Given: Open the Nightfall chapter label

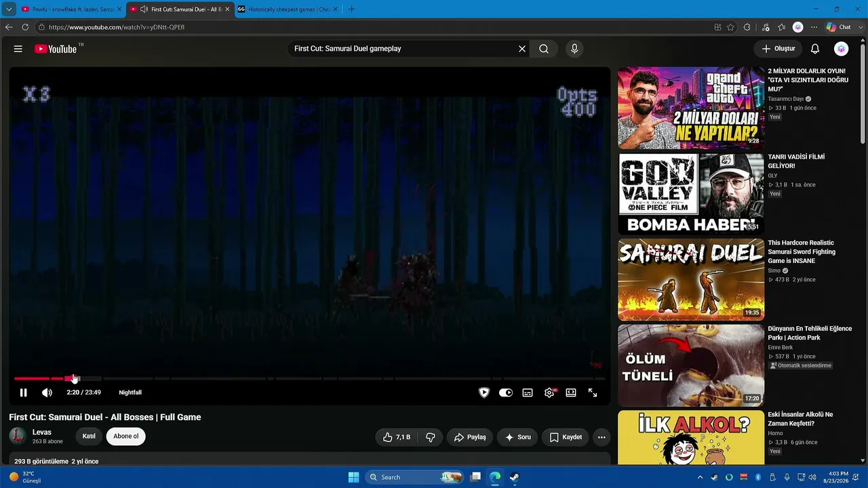Looking at the screenshot, I should (x=130, y=392).
